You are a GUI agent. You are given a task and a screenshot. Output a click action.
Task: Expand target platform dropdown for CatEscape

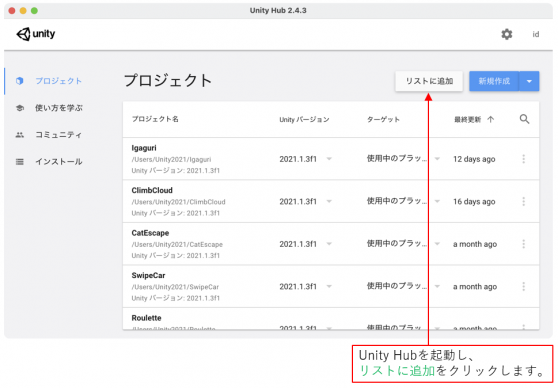click(x=437, y=244)
